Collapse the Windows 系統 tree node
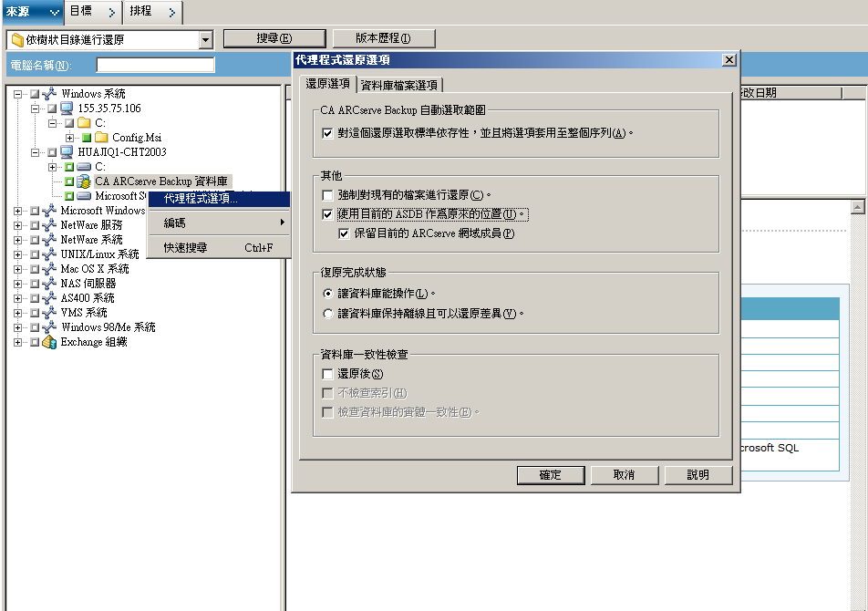The width and height of the screenshot is (868, 611). point(17,94)
